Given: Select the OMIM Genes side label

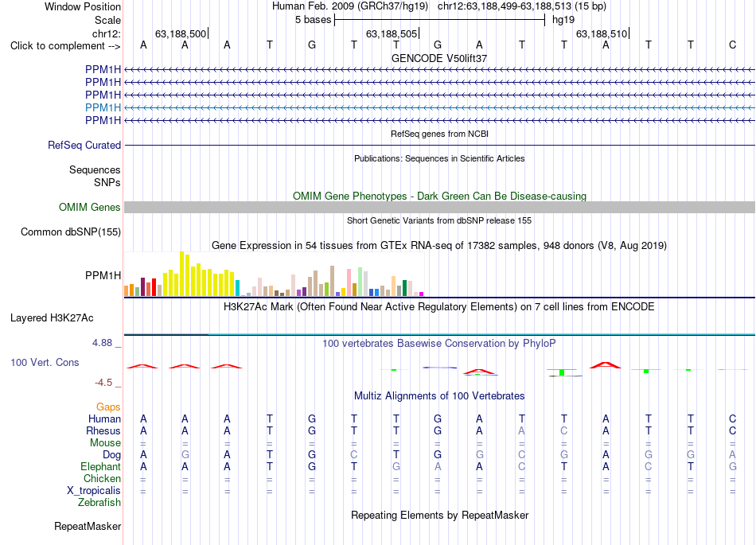Looking at the screenshot, I should [x=90, y=207].
